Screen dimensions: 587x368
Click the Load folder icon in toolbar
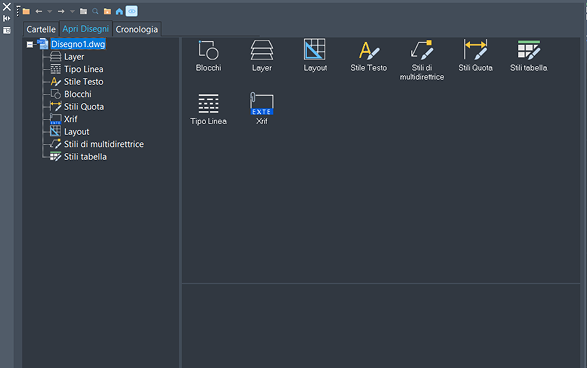26,11
